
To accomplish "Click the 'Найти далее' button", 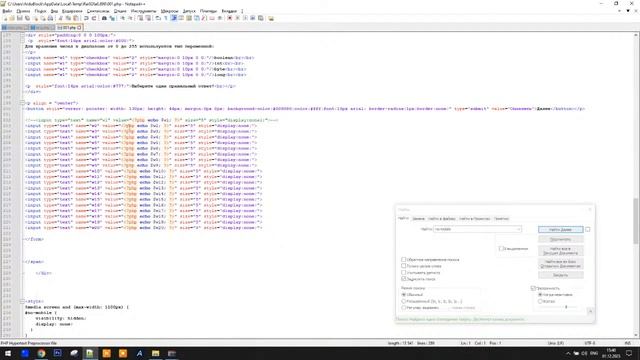I will (x=560, y=229).
